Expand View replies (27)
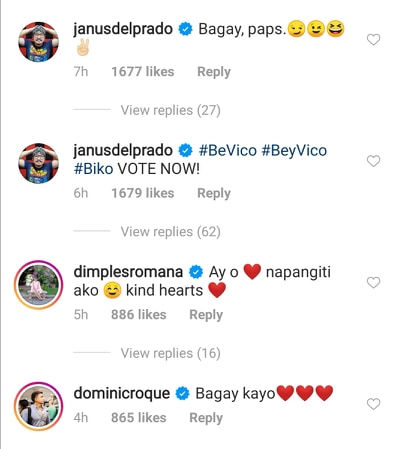 pyautogui.click(x=170, y=110)
